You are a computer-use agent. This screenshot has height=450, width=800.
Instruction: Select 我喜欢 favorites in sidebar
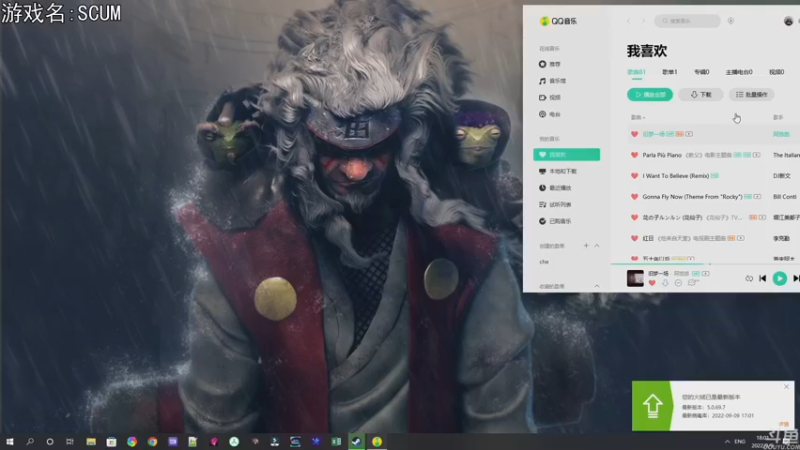pyautogui.click(x=566, y=155)
